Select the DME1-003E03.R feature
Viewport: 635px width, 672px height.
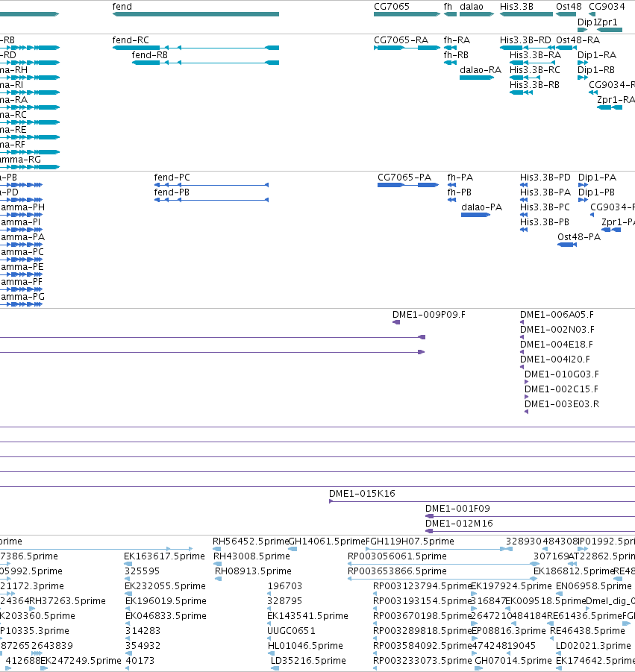pyautogui.click(x=527, y=412)
